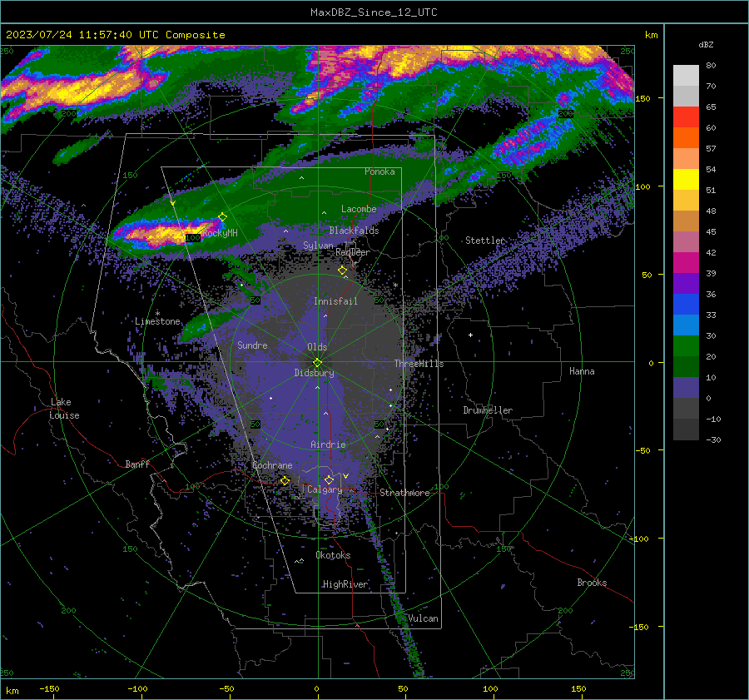Select the Sundre label
Image resolution: width=749 pixels, height=700 pixels.
(x=252, y=345)
